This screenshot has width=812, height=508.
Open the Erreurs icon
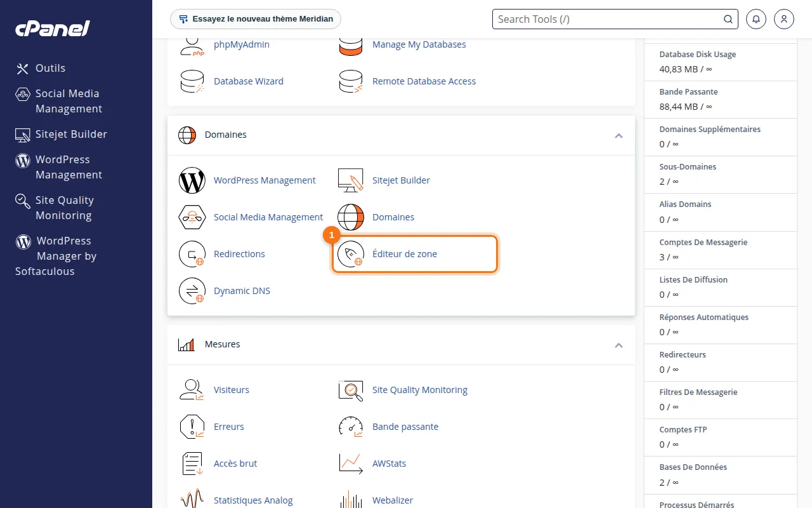click(x=192, y=427)
